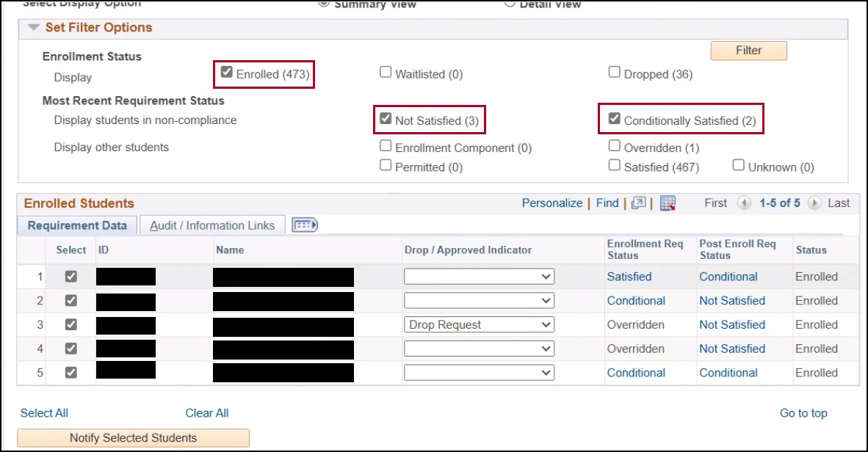868x452 pixels.
Task: Check the Enrollment Component (0) checkbox
Action: coord(386,146)
